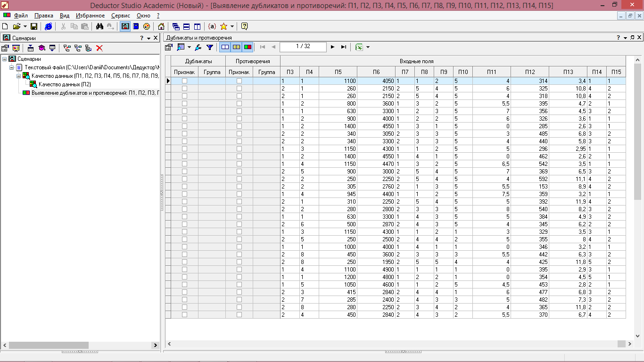The height and width of the screenshot is (362, 644).
Task: Check Дубликаты Признак box in row with П12 356
Action: 184,111
